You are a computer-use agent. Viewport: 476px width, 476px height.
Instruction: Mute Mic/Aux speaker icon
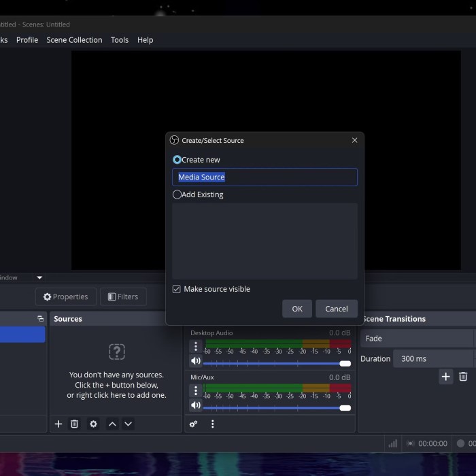click(196, 405)
